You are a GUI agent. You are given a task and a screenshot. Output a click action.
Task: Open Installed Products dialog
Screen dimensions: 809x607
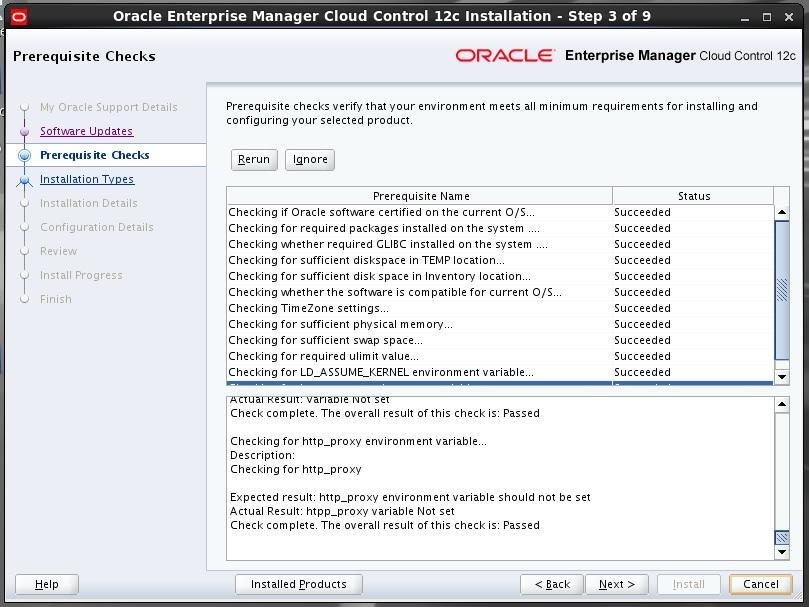click(299, 584)
